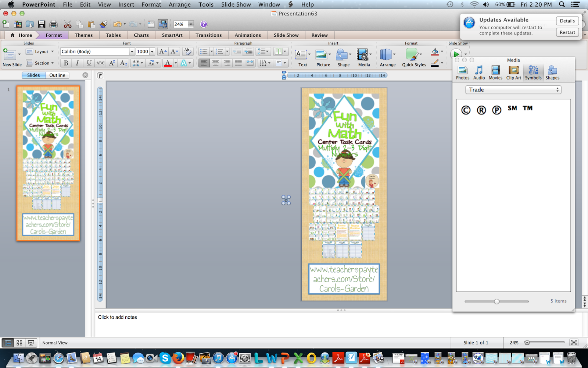The width and height of the screenshot is (588, 368).
Task: Open the Picture insert tool
Action: (323, 58)
